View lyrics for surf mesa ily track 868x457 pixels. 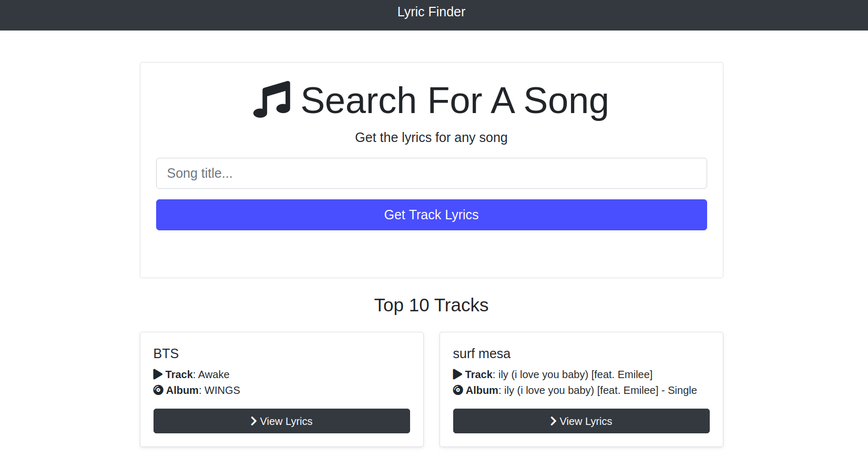(x=581, y=421)
